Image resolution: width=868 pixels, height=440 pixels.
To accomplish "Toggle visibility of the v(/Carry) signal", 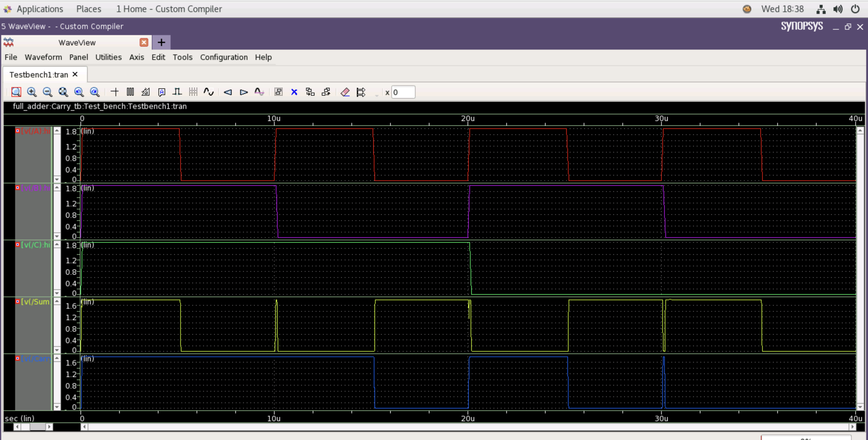I will click(18, 358).
